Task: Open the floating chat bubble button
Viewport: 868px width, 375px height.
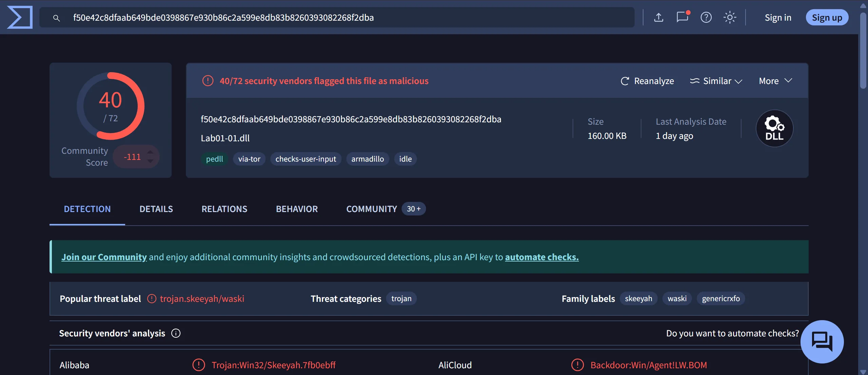Action: click(x=822, y=341)
